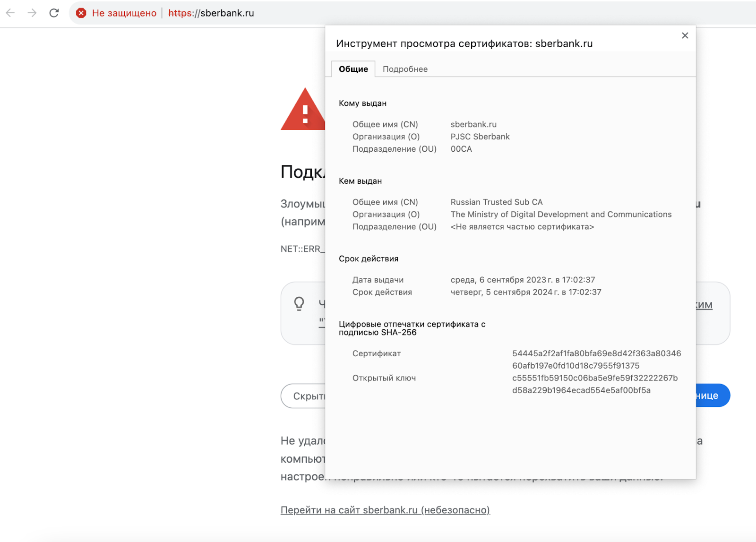The image size is (756, 542).
Task: Switch to the Общие tab
Action: (353, 69)
